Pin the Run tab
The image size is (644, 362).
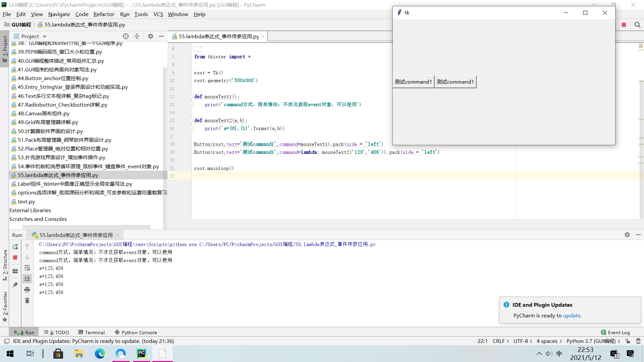coord(15,285)
